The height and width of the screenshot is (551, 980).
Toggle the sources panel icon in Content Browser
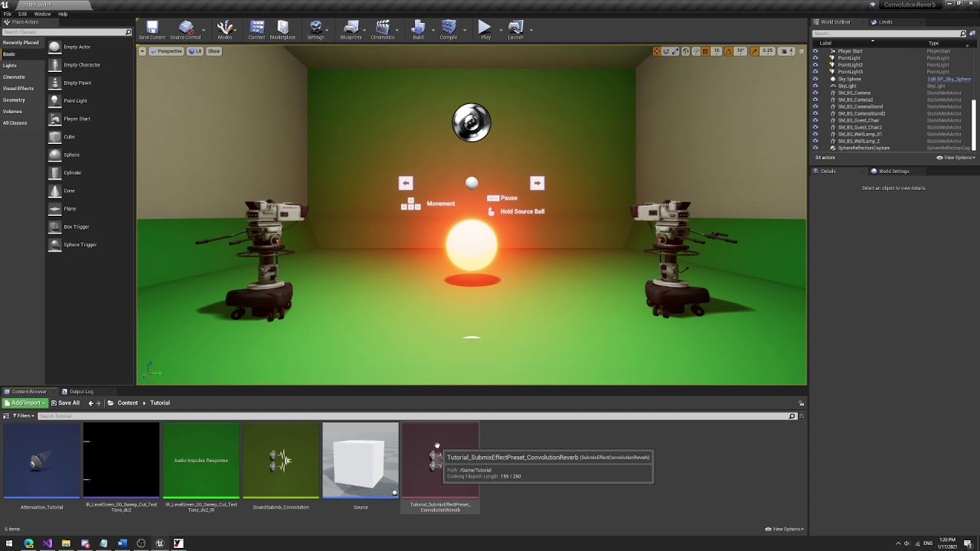coord(6,416)
